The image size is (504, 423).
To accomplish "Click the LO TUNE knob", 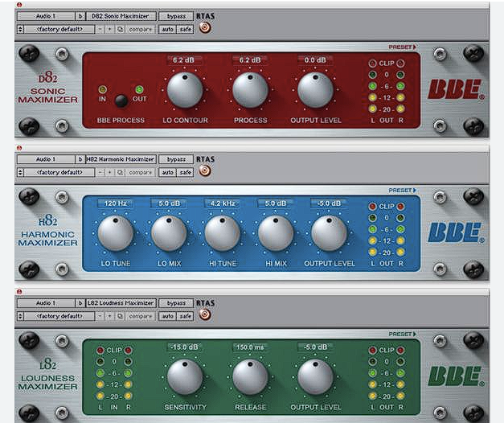I will point(116,233).
